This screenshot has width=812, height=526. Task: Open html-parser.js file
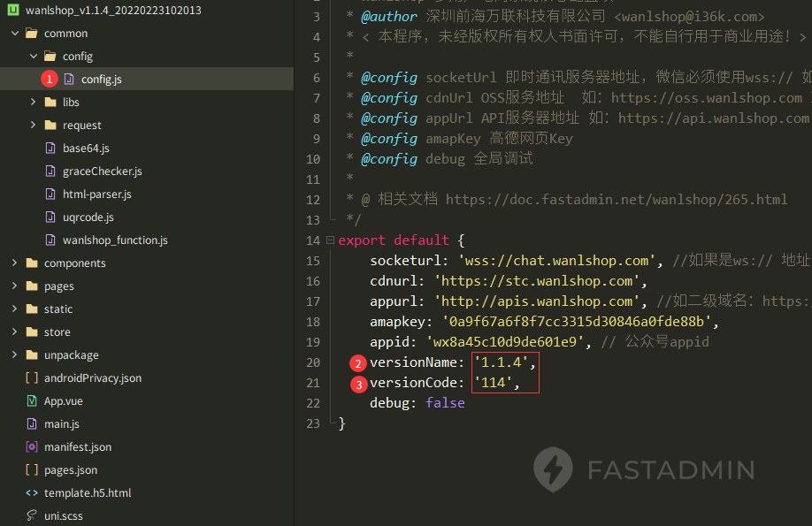click(x=96, y=194)
